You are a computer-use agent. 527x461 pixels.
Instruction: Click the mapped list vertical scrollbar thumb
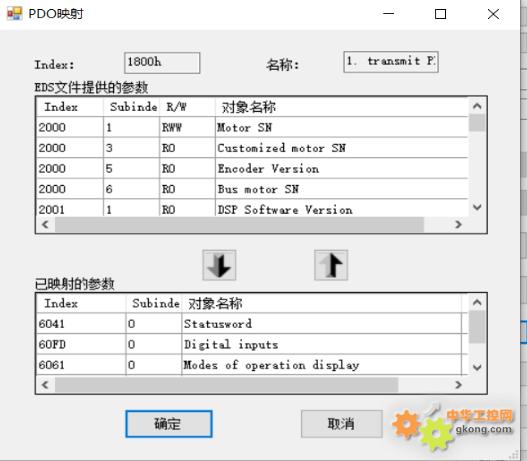pos(477,327)
